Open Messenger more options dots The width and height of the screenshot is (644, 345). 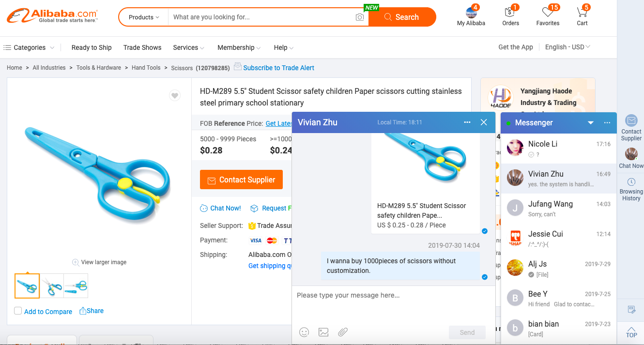pos(607,123)
